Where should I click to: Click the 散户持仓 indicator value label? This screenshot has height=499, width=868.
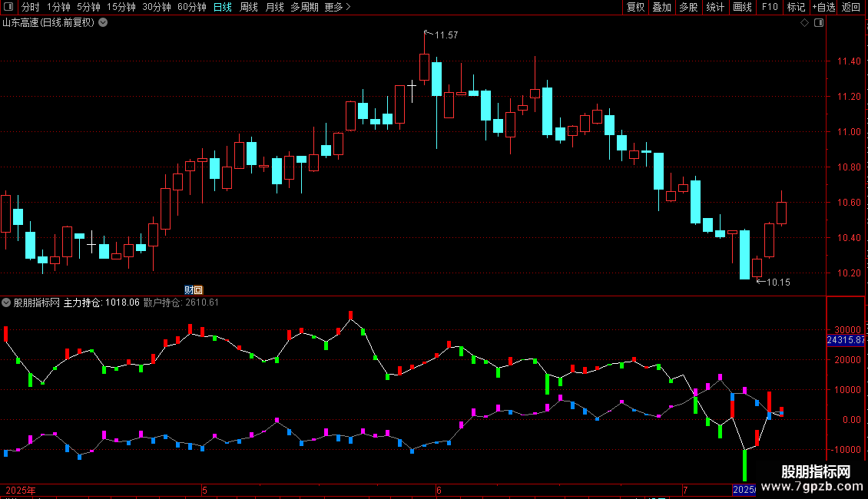(x=181, y=302)
